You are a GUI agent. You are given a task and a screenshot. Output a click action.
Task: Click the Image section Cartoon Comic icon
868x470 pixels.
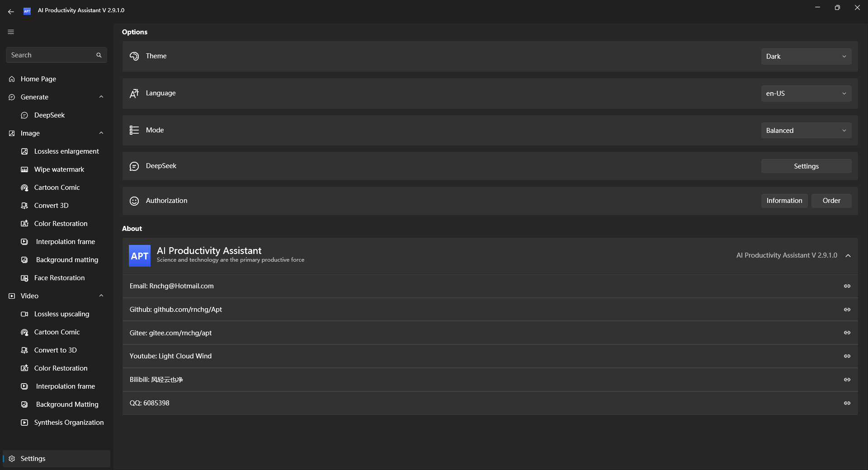click(x=24, y=188)
